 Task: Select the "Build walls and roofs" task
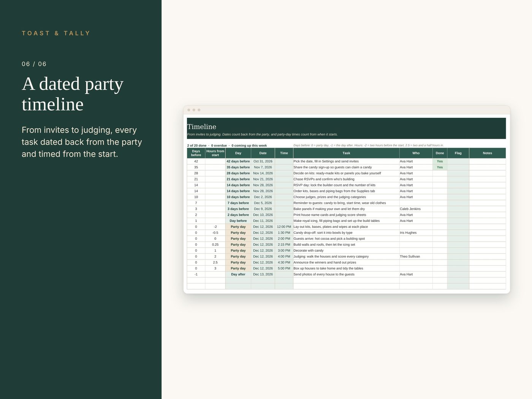pyautogui.click(x=346, y=245)
